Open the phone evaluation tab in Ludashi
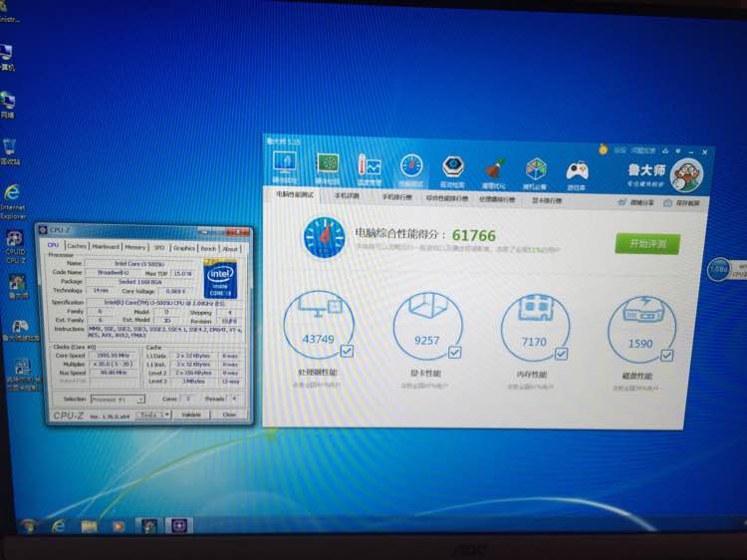The width and height of the screenshot is (747, 560). [x=347, y=196]
